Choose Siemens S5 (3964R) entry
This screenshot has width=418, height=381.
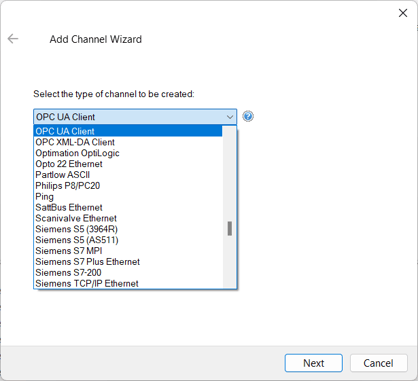(x=128, y=229)
